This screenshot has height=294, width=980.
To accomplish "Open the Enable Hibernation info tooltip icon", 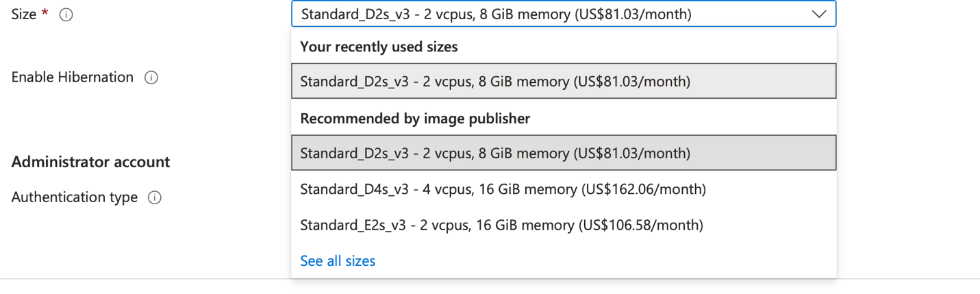I will 151,77.
